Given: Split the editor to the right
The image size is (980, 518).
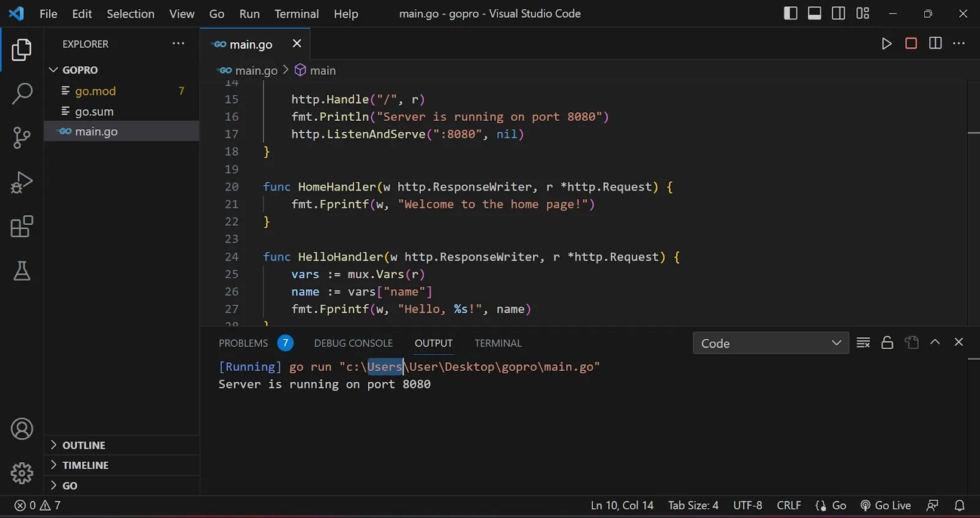Looking at the screenshot, I should coord(935,44).
